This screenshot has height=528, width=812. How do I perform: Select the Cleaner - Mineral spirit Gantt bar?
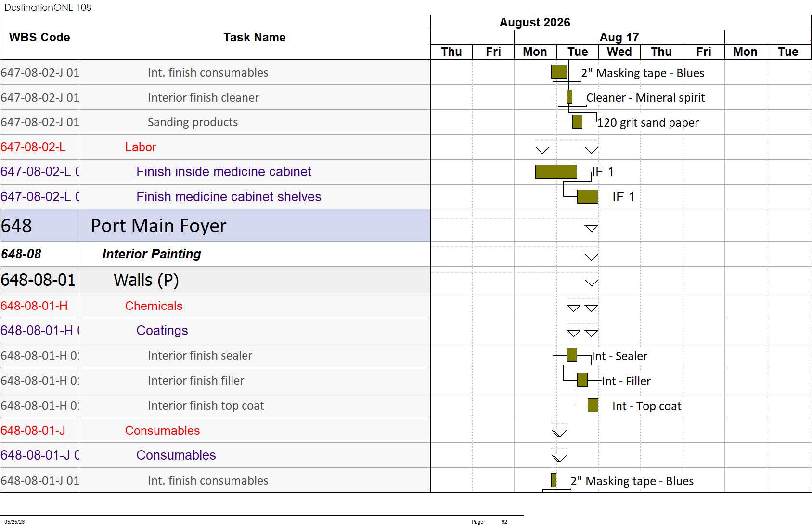570,97
